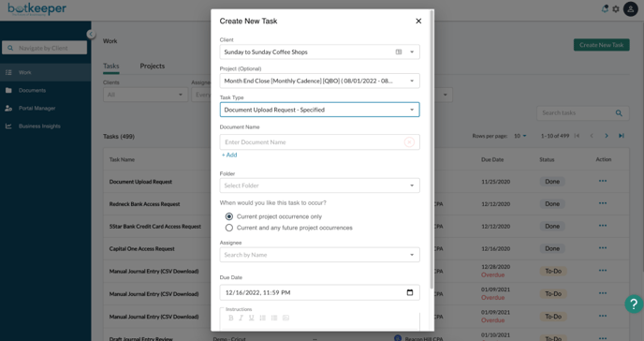Click the bulleted list icon
Image resolution: width=644 pixels, height=341 pixels.
point(274,318)
